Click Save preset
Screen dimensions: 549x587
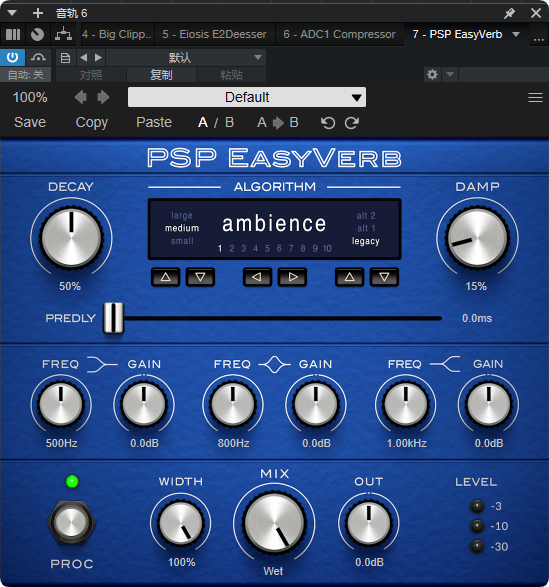click(x=30, y=122)
